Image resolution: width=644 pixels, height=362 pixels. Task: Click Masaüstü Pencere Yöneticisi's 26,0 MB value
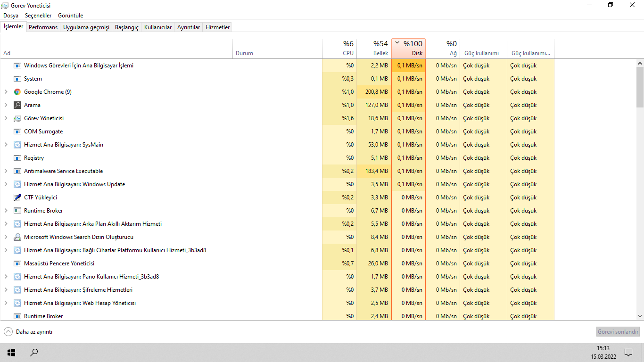coord(378,263)
